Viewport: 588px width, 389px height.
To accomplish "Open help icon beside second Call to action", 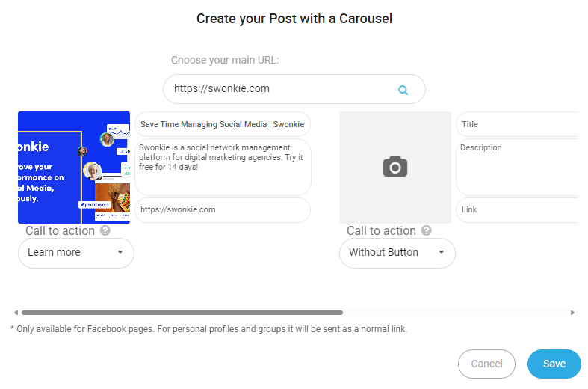I will point(427,230).
